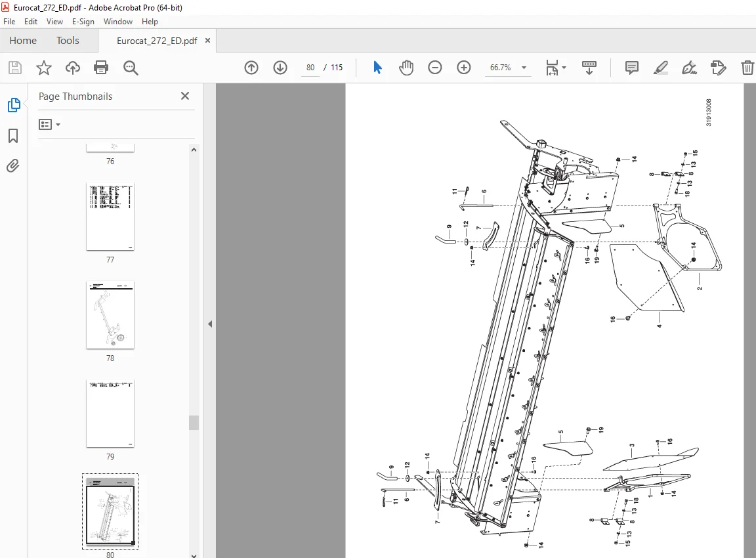Click the 115 total pages label
Viewport: 756px width, 558px height.
(337, 68)
